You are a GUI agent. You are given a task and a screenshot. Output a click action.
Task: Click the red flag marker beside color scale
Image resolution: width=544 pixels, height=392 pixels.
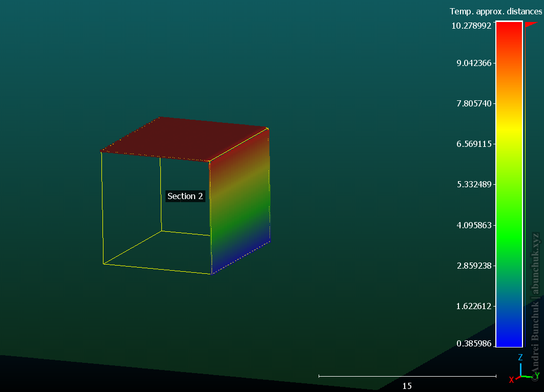[x=531, y=24]
